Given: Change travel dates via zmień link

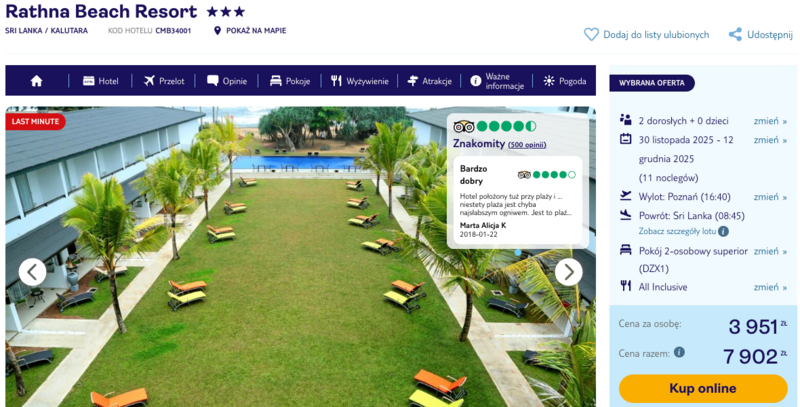Looking at the screenshot, I should click(770, 140).
